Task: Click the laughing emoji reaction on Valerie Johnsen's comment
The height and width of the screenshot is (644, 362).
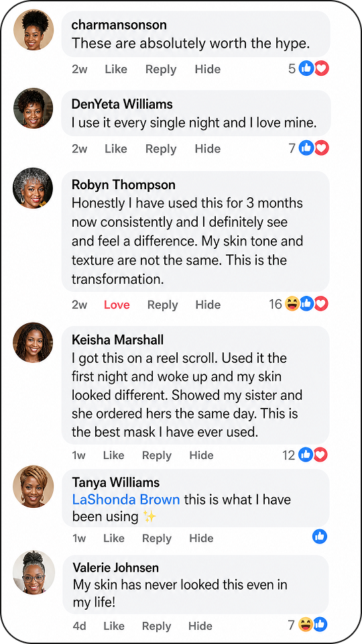Action: pyautogui.click(x=306, y=625)
